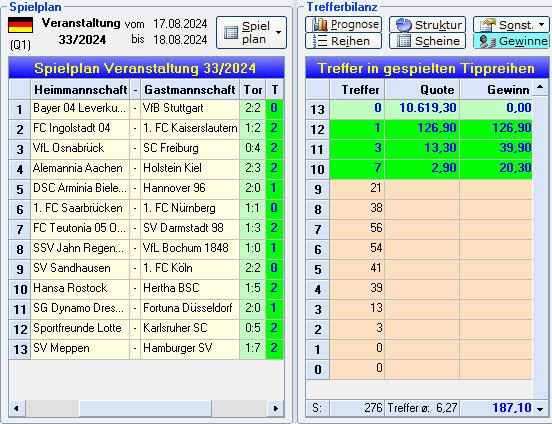The height and width of the screenshot is (424, 552).
Task: Click the German flag icon
Action: tap(20, 25)
